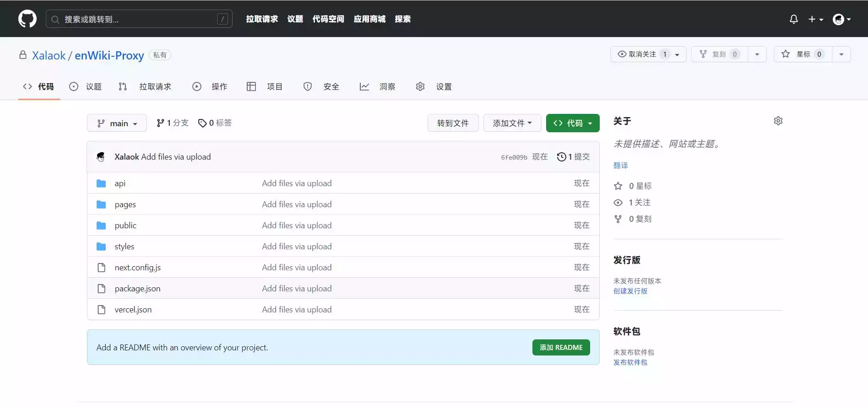Open 1 关注 watchers in About
868x408 pixels.
point(632,203)
